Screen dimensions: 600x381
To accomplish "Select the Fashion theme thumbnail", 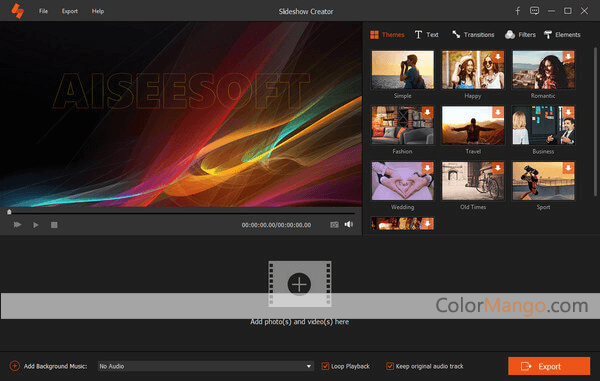I will [403, 125].
